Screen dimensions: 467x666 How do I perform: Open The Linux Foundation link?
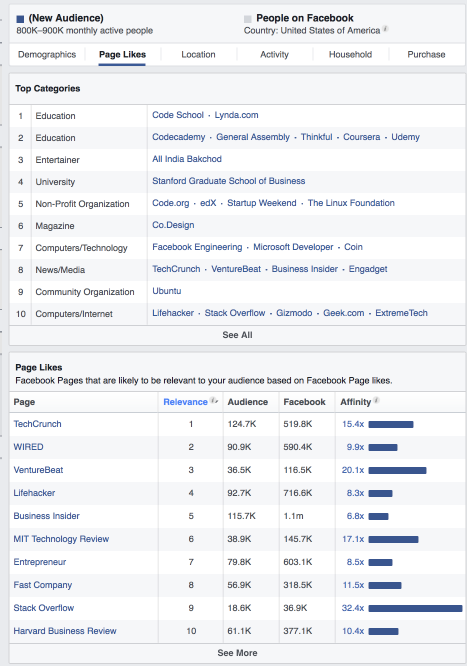(351, 203)
